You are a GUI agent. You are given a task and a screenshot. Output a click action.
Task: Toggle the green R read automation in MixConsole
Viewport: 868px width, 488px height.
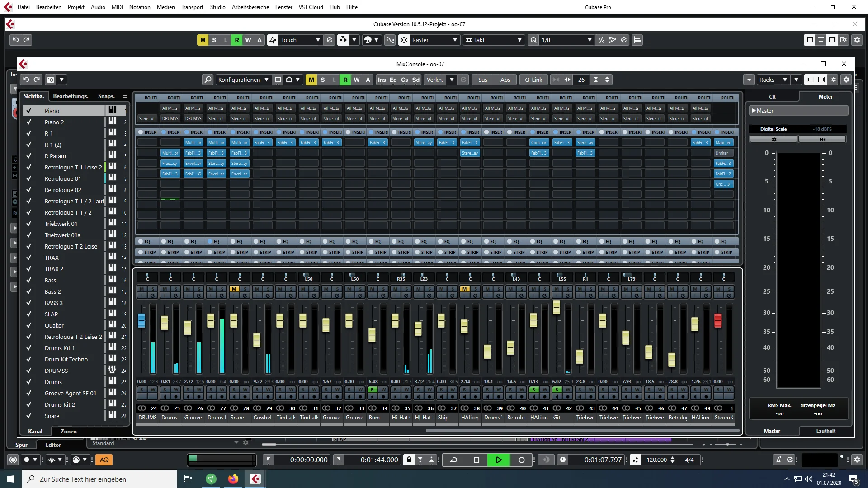point(345,80)
